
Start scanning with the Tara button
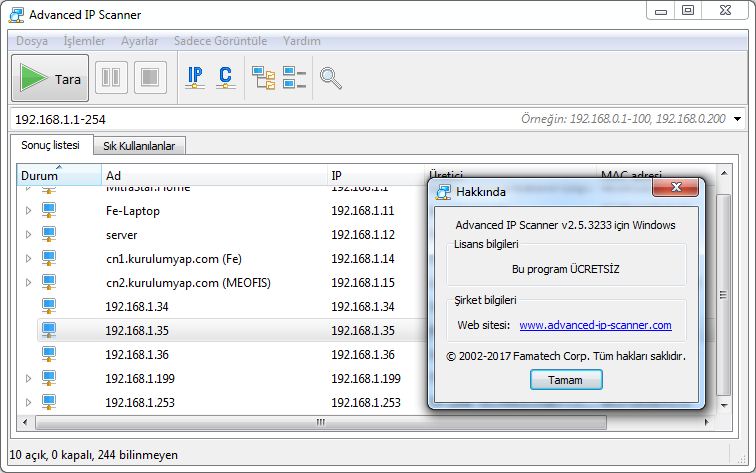pos(50,78)
